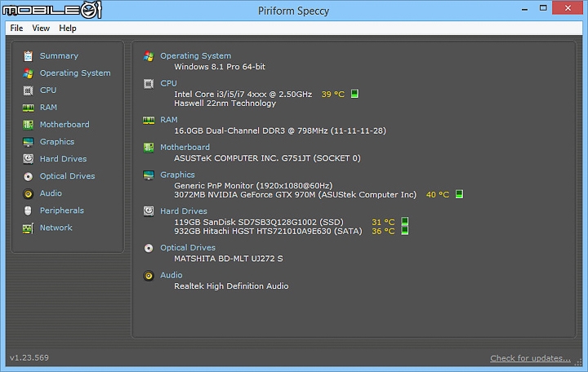Open the RAM section label in sidebar
The image size is (588, 372).
pos(49,108)
